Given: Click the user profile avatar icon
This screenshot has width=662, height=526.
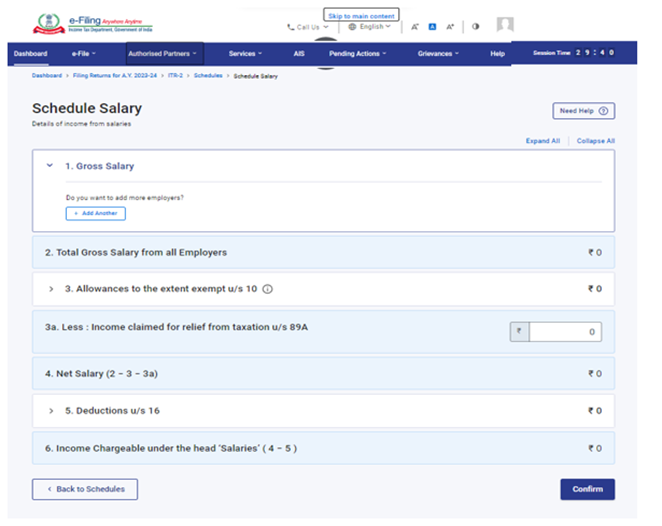Looking at the screenshot, I should [505, 25].
